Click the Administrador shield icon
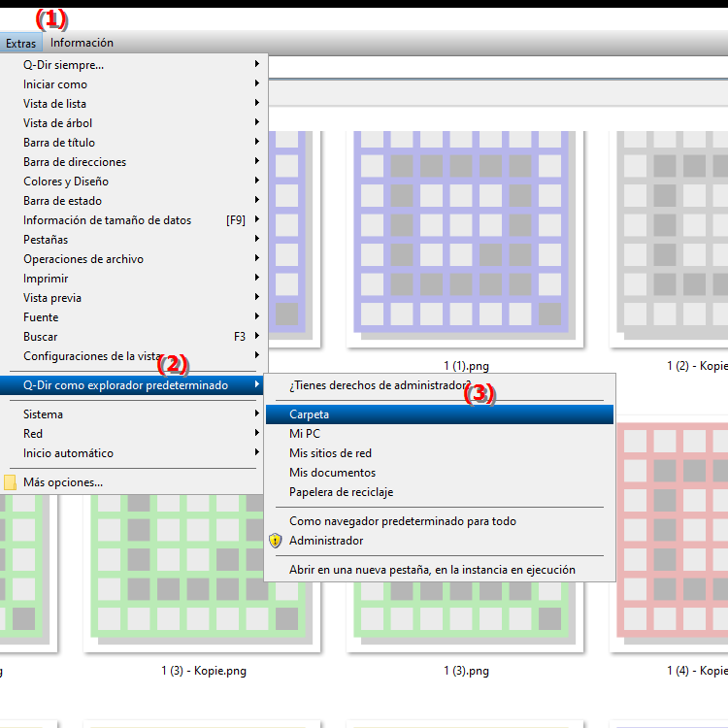The width and height of the screenshot is (728, 728). (x=276, y=541)
